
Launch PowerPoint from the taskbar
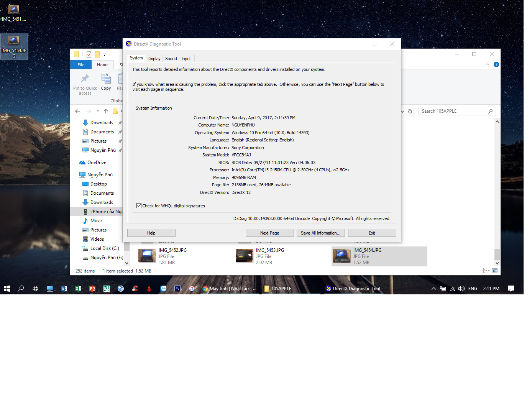coord(92,289)
